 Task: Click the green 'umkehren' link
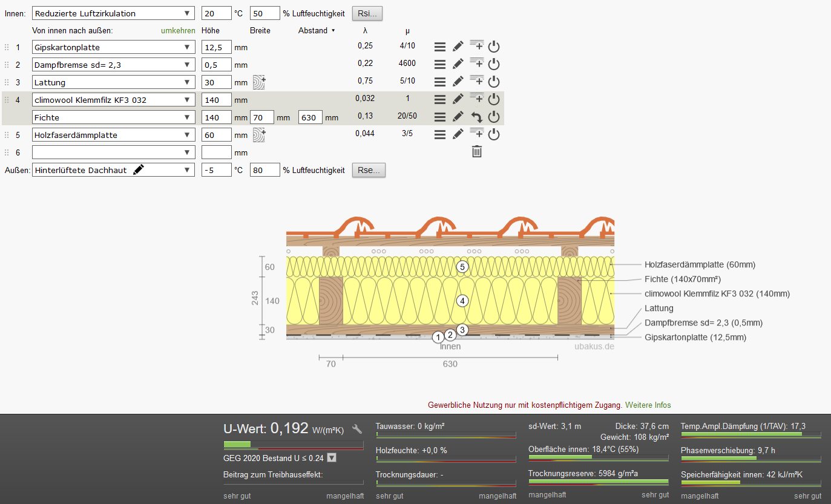coord(178,30)
